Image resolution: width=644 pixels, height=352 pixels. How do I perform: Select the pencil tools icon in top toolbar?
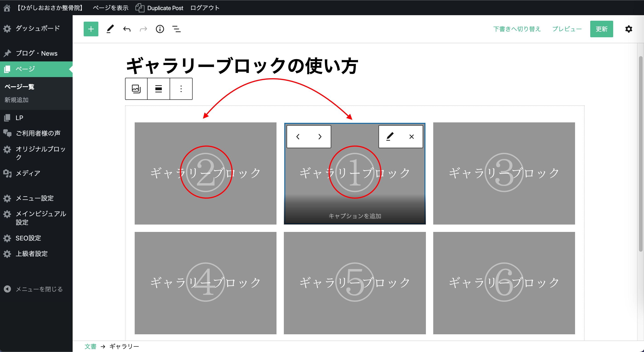point(110,29)
